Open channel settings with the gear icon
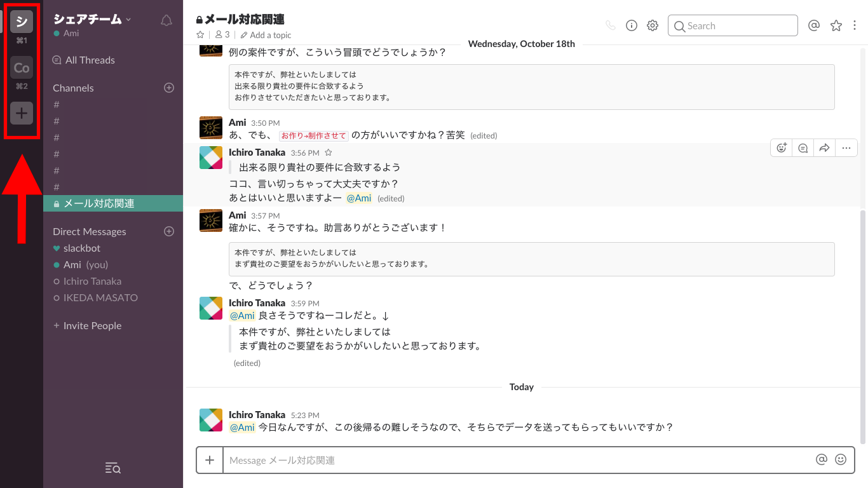 click(x=652, y=25)
